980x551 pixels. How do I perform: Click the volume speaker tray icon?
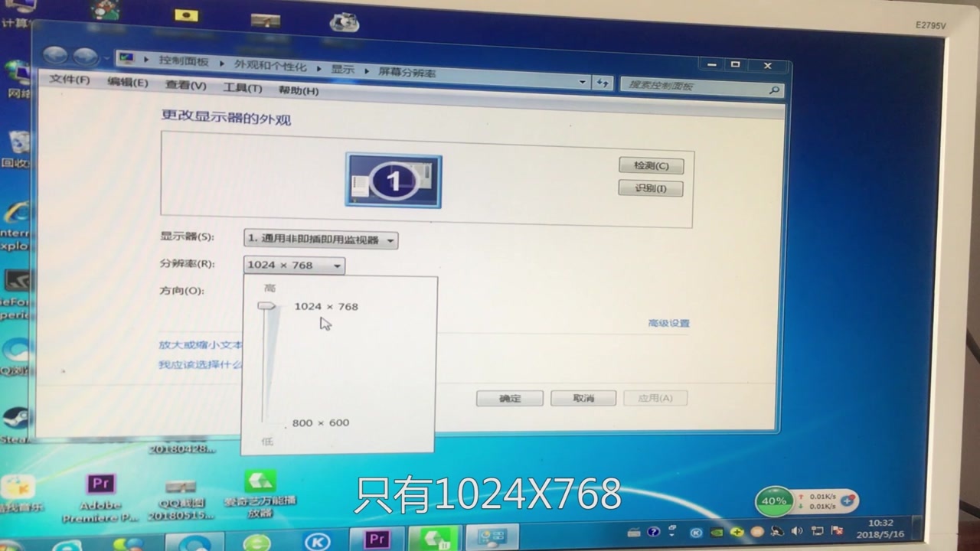pyautogui.click(x=797, y=531)
